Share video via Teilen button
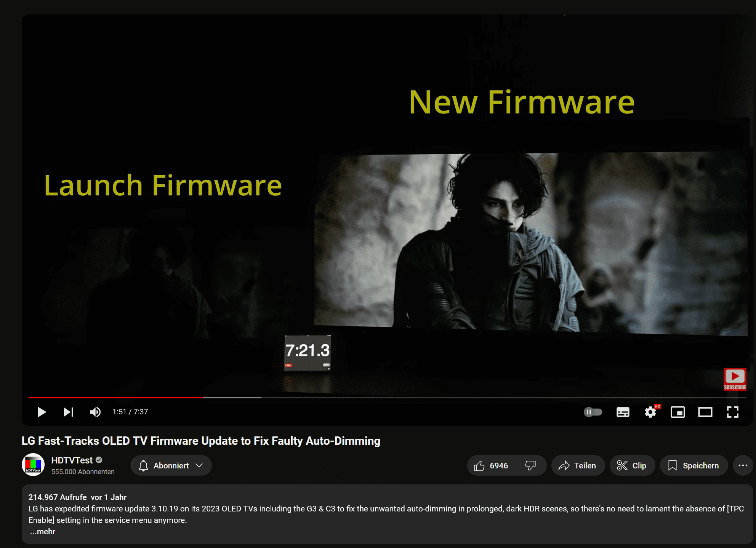Screen dimensions: 756x548 (x=578, y=465)
